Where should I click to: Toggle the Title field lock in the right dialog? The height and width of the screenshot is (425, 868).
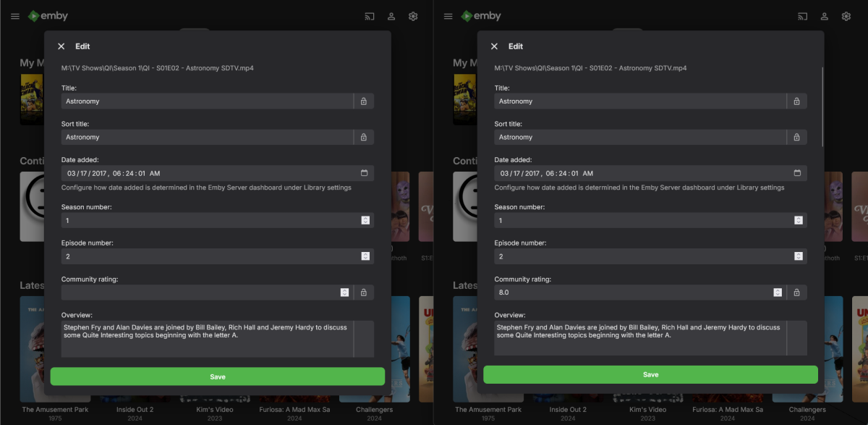point(797,101)
